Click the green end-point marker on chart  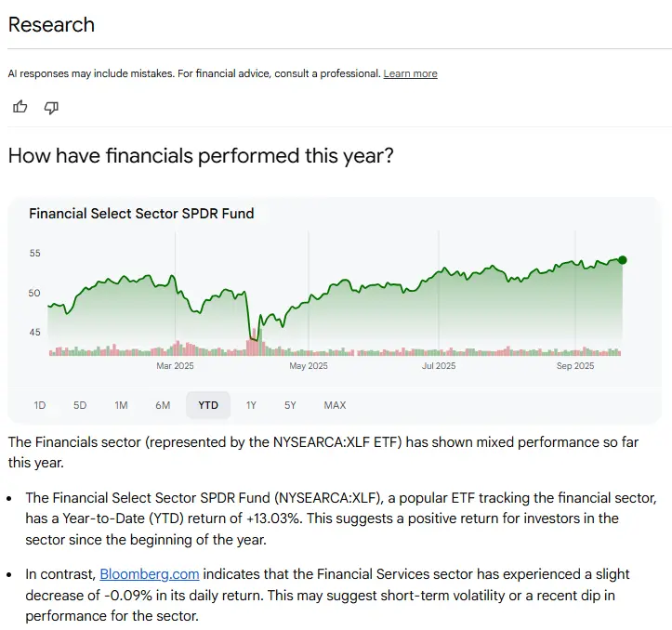point(622,260)
